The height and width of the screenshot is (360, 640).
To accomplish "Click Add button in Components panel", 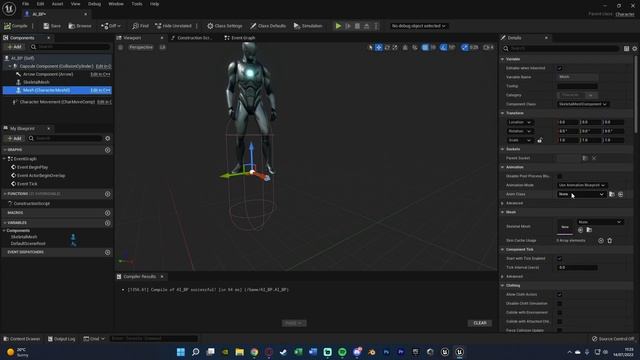I will (x=14, y=47).
